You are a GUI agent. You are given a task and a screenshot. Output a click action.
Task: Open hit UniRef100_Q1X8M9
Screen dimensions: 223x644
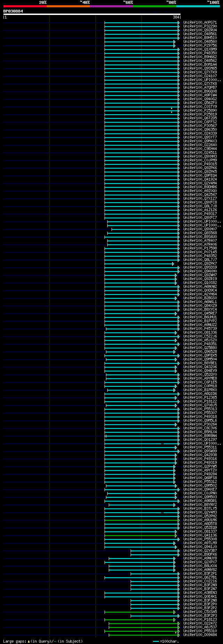coord(200,49)
